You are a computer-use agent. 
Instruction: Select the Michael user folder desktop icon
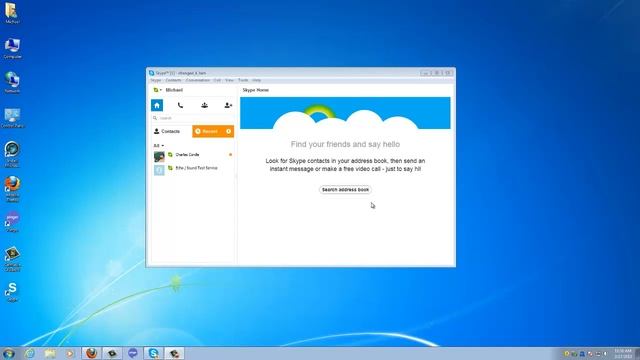click(x=12, y=13)
